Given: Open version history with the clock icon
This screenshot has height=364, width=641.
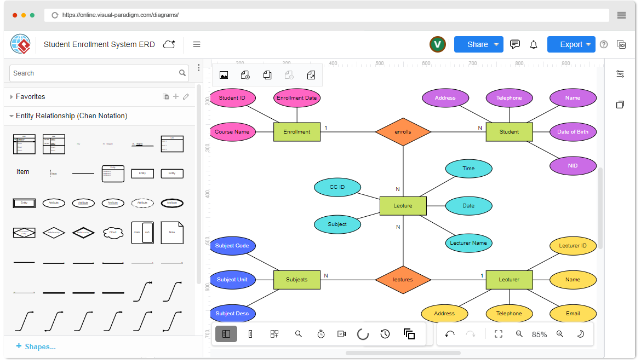Looking at the screenshot, I should (384, 334).
